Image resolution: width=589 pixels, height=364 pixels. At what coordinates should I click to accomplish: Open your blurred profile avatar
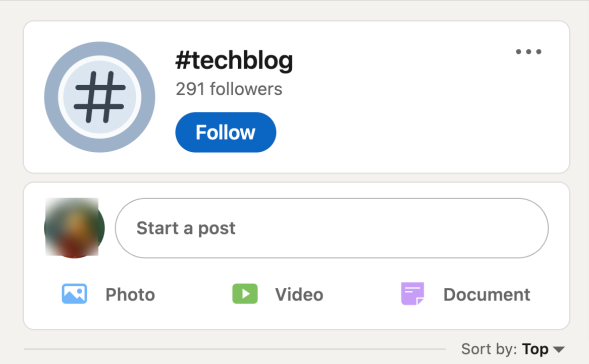(74, 228)
